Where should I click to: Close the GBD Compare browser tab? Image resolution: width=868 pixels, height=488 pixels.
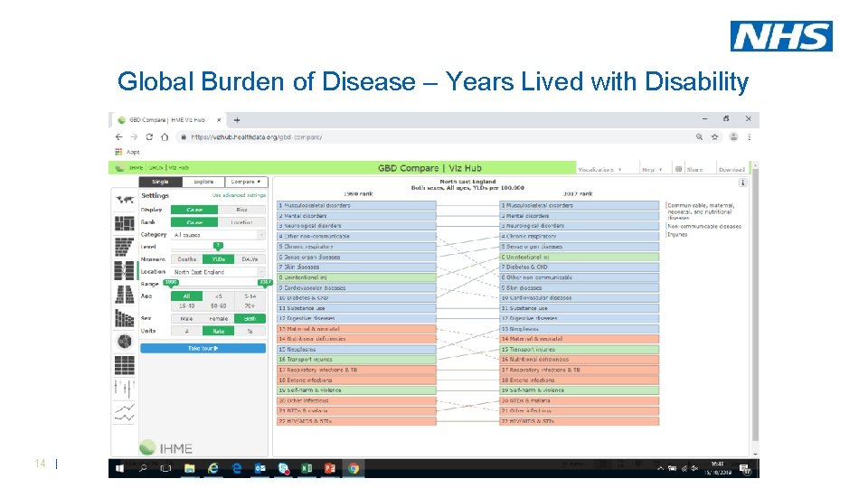(219, 120)
